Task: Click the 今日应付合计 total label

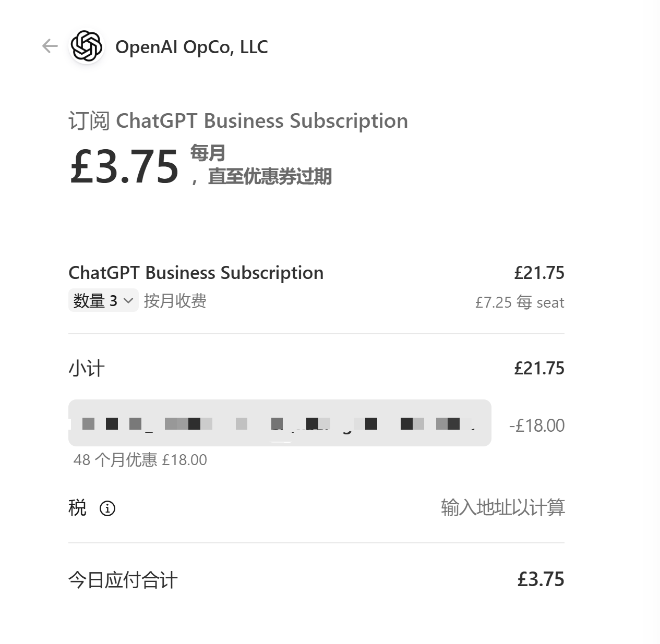Action: click(123, 580)
